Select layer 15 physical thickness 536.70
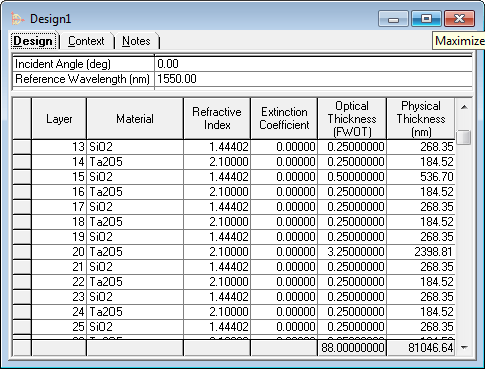The image size is (485, 369). [x=421, y=177]
